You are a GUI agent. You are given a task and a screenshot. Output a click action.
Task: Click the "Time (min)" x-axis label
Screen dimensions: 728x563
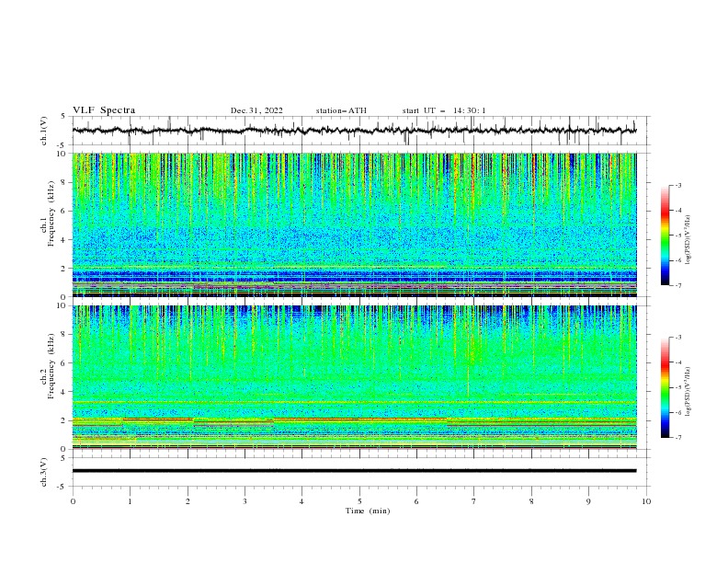pyautogui.click(x=368, y=511)
